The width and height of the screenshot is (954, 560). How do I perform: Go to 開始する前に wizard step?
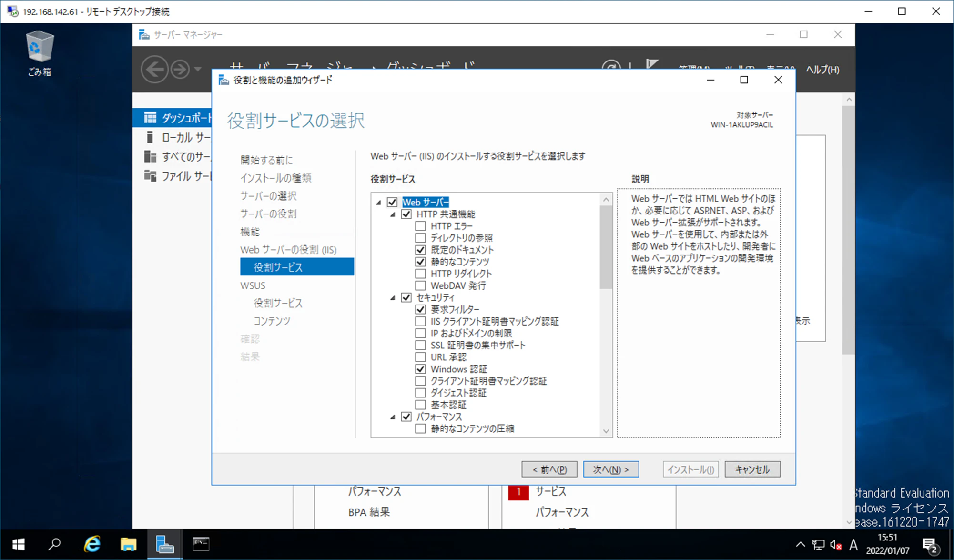tap(266, 160)
